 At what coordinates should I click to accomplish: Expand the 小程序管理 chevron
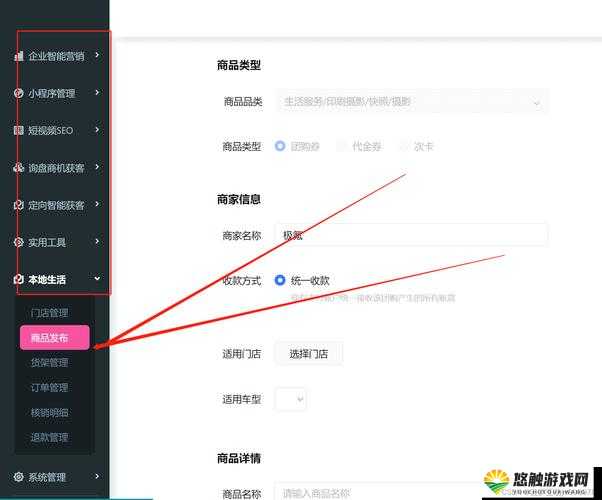pos(97,92)
